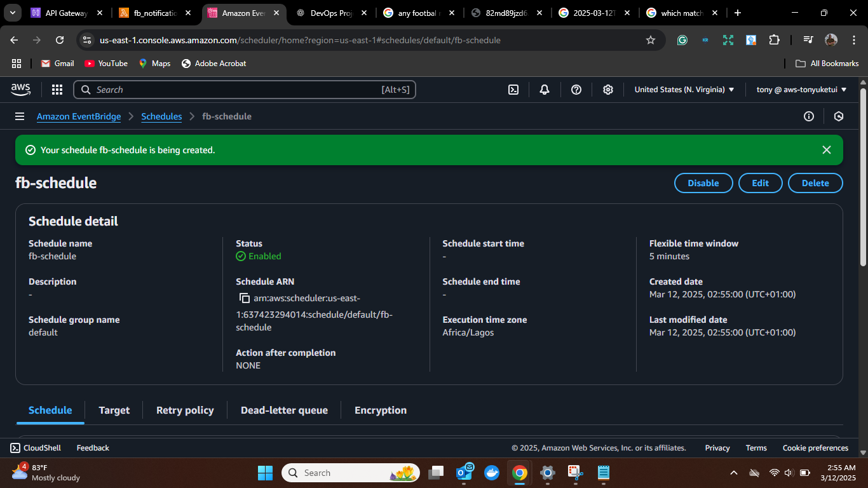Viewport: 868px width, 488px height.
Task: Click the AWS console search field
Action: (245, 90)
